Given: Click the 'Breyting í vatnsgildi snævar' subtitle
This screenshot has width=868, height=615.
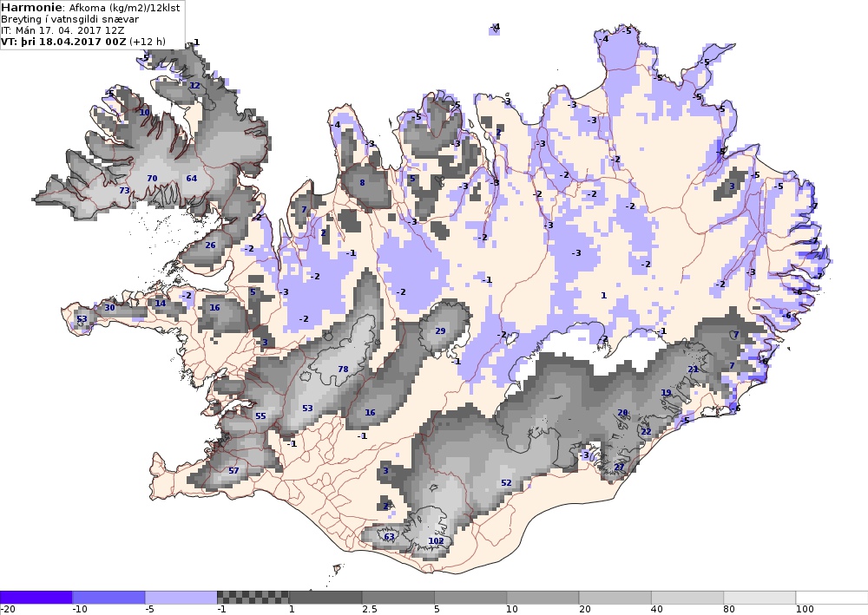Looking at the screenshot, I should coord(69,19).
